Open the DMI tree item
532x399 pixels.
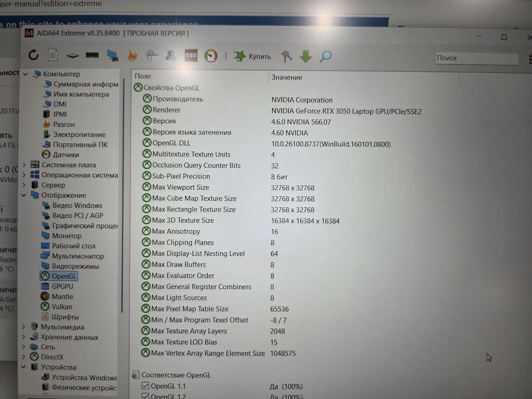(55, 104)
